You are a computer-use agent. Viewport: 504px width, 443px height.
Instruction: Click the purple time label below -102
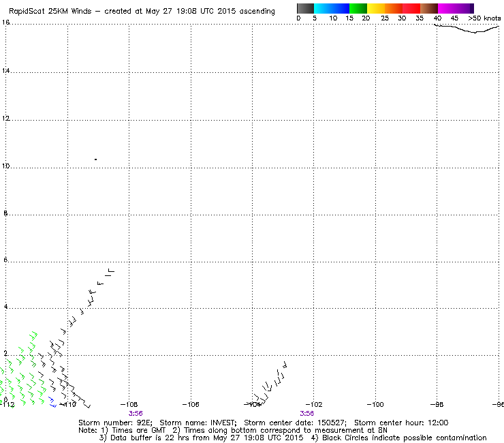click(x=307, y=413)
